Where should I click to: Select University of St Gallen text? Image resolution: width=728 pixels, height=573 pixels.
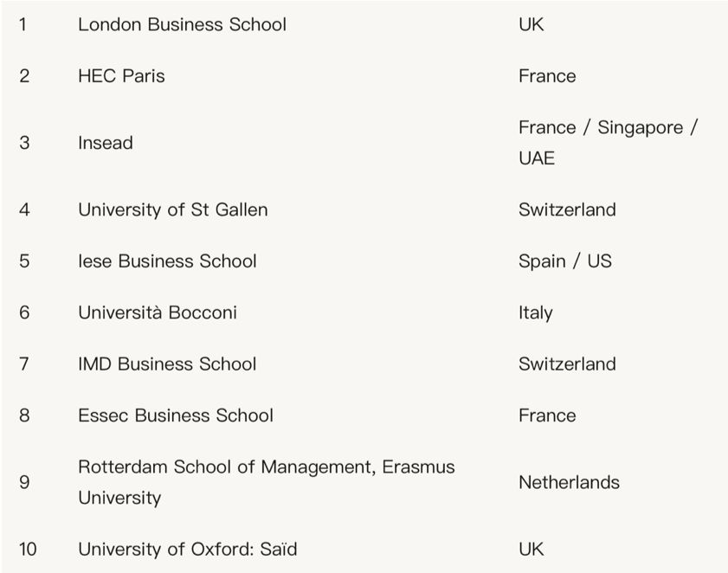[x=173, y=209]
